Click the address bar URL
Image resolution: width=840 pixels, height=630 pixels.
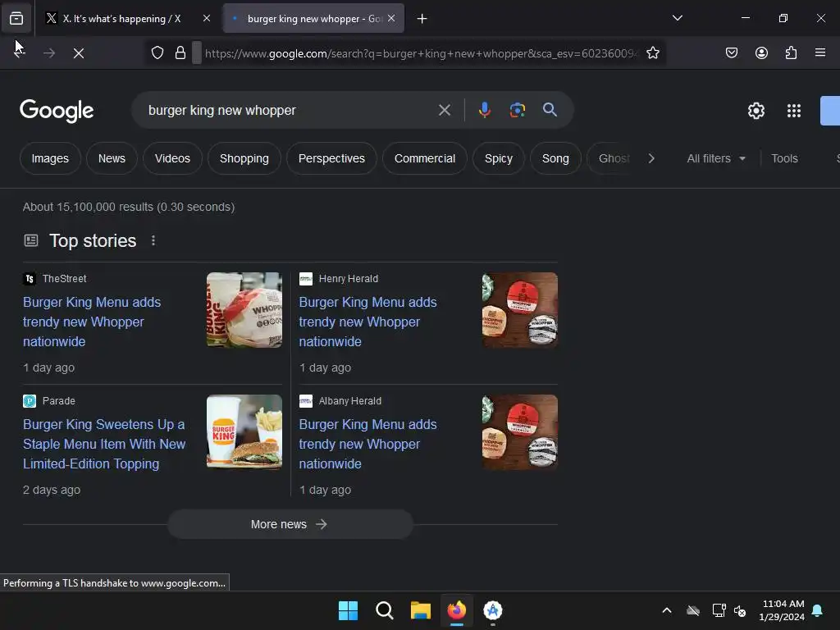point(421,53)
